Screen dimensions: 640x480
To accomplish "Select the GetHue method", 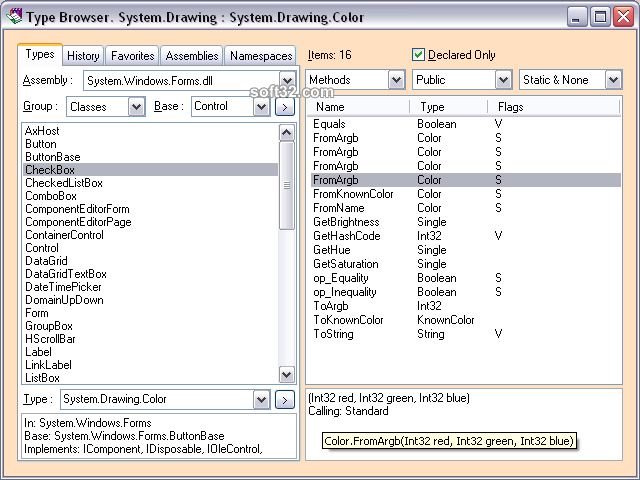I will [x=464, y=250].
